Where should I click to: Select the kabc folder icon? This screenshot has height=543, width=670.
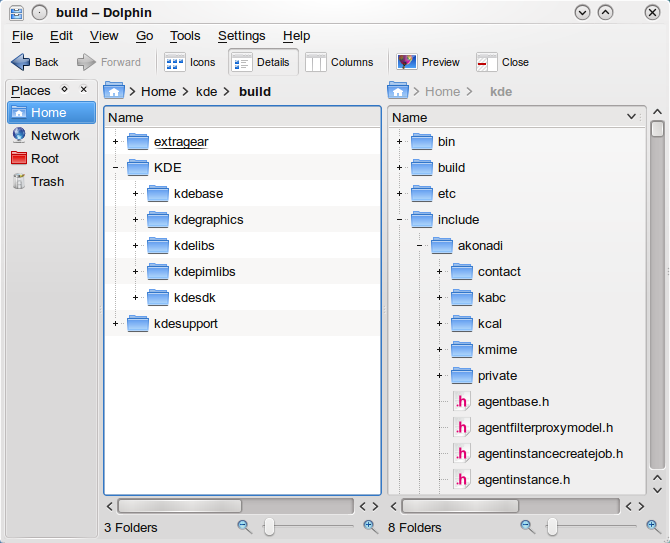tap(461, 298)
